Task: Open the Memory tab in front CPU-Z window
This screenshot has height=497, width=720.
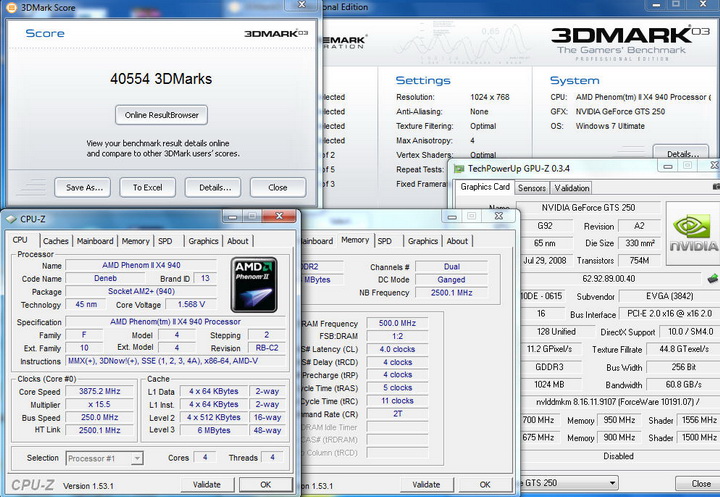Action: [135, 241]
